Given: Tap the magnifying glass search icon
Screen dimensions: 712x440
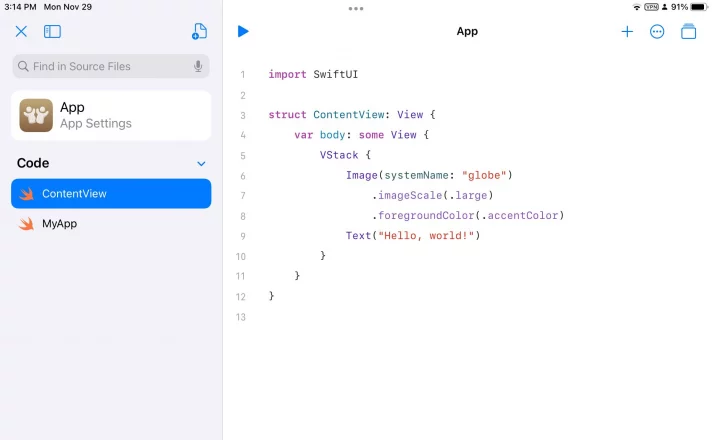Looking at the screenshot, I should tap(23, 66).
